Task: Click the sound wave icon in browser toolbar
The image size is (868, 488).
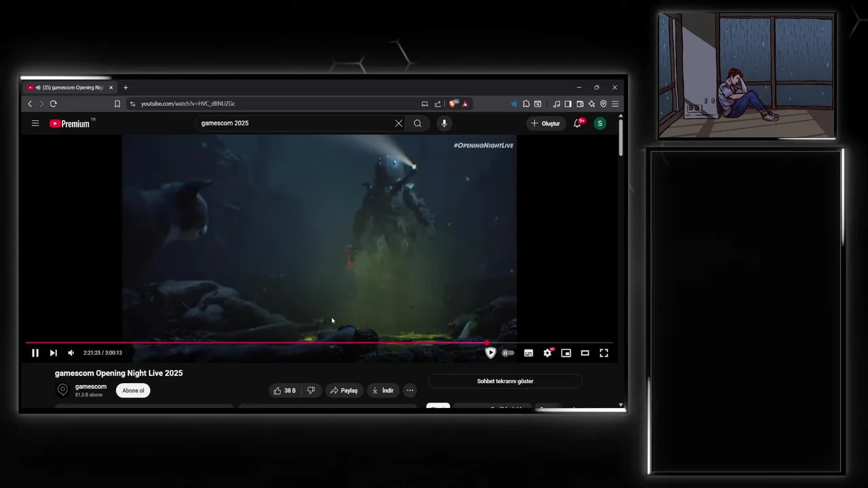Action: point(514,104)
